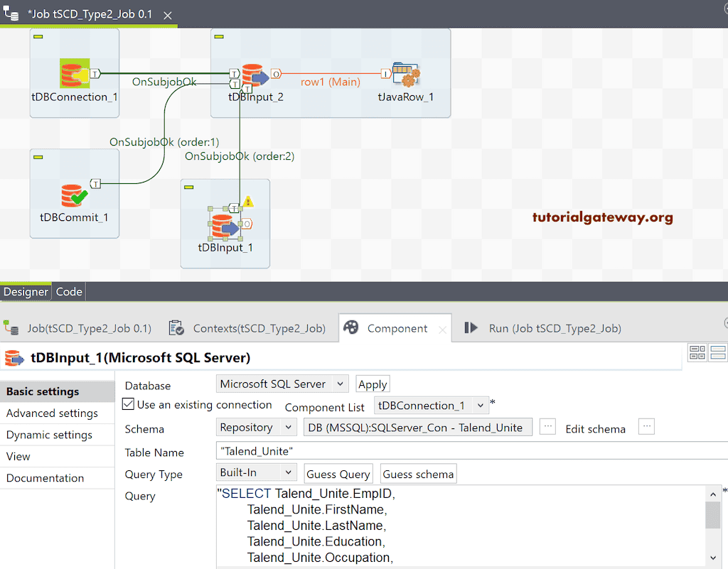Select the tDBConnection_1 component icon
Screen dimensions: 728x569
click(74, 74)
